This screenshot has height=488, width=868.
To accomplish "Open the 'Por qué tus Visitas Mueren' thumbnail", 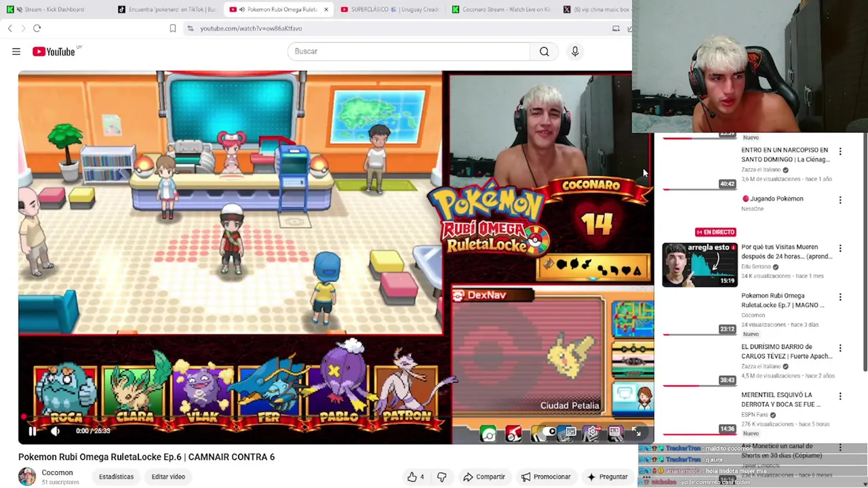I will click(700, 265).
